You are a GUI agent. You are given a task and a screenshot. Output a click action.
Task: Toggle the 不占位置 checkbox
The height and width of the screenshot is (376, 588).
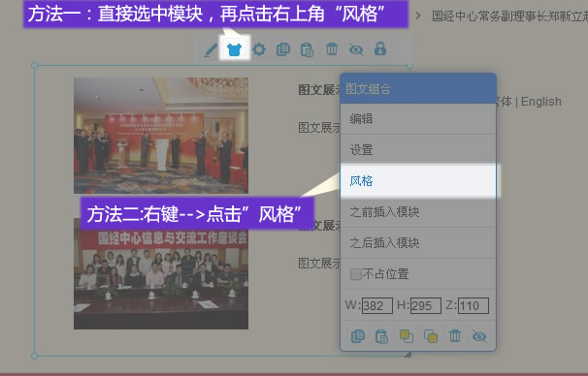(355, 274)
